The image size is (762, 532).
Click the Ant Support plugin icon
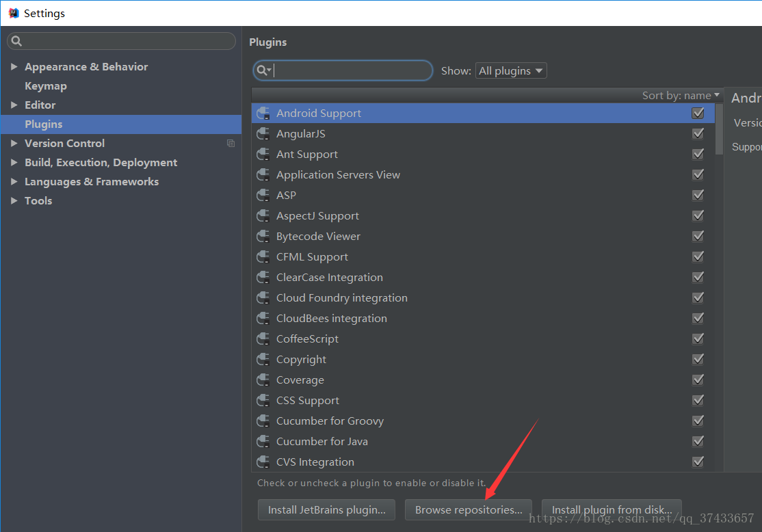click(x=263, y=154)
